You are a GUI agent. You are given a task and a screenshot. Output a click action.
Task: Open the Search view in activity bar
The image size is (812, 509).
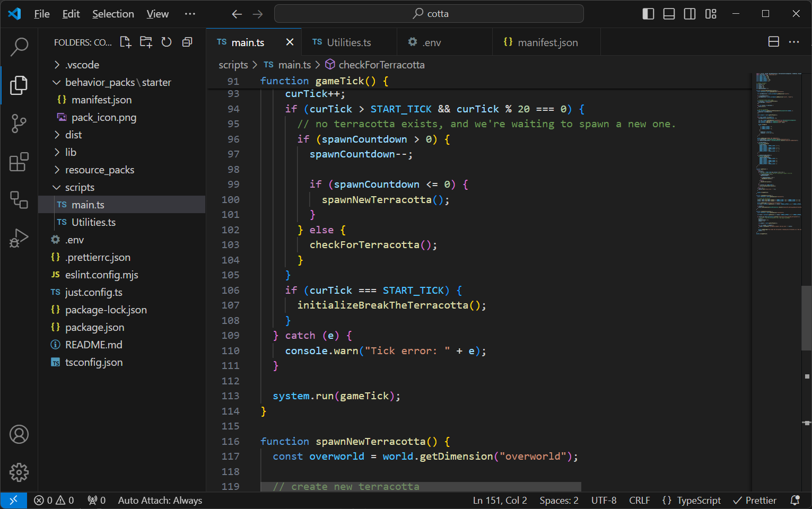[x=19, y=47]
